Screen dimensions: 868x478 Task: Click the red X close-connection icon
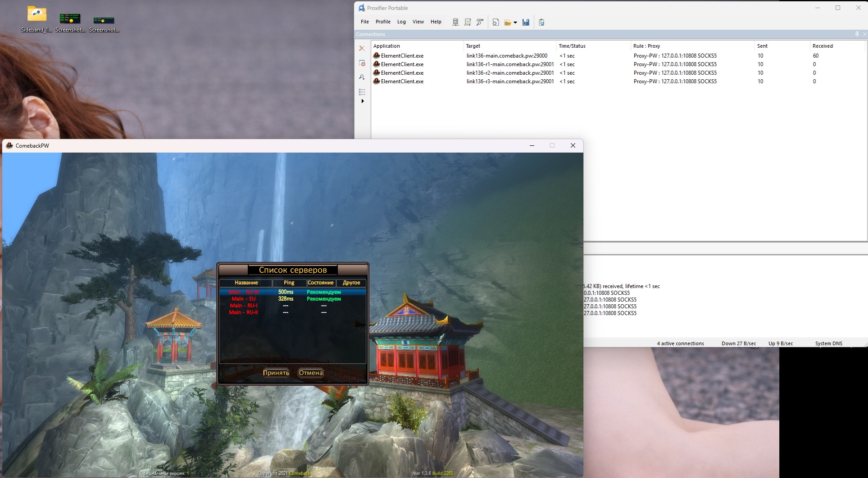click(362, 48)
